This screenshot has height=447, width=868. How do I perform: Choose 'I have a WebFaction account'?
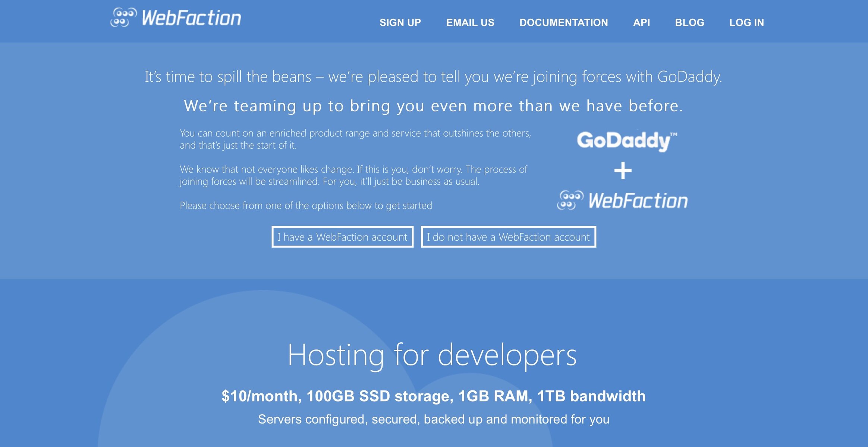342,237
